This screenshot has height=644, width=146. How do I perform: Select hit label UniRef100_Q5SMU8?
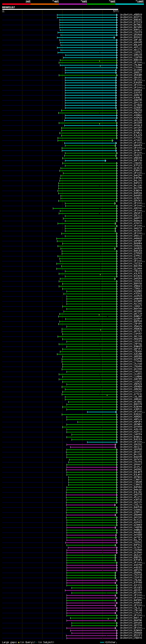point(131,35)
